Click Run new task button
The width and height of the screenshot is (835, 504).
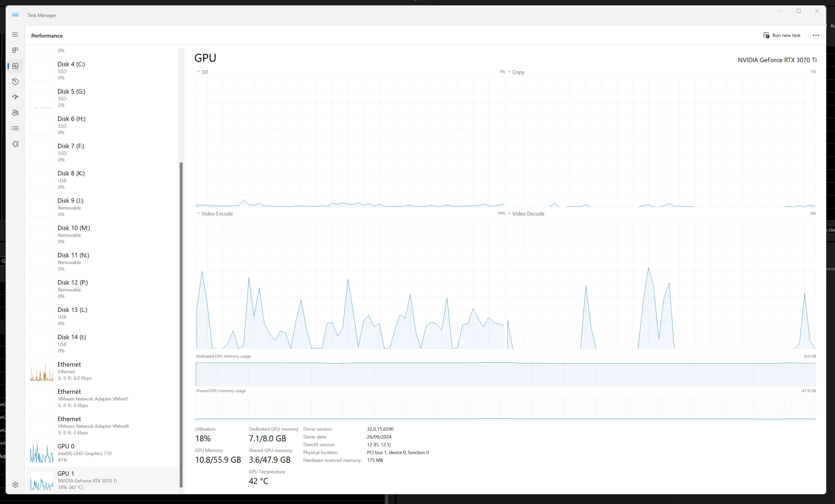782,35
